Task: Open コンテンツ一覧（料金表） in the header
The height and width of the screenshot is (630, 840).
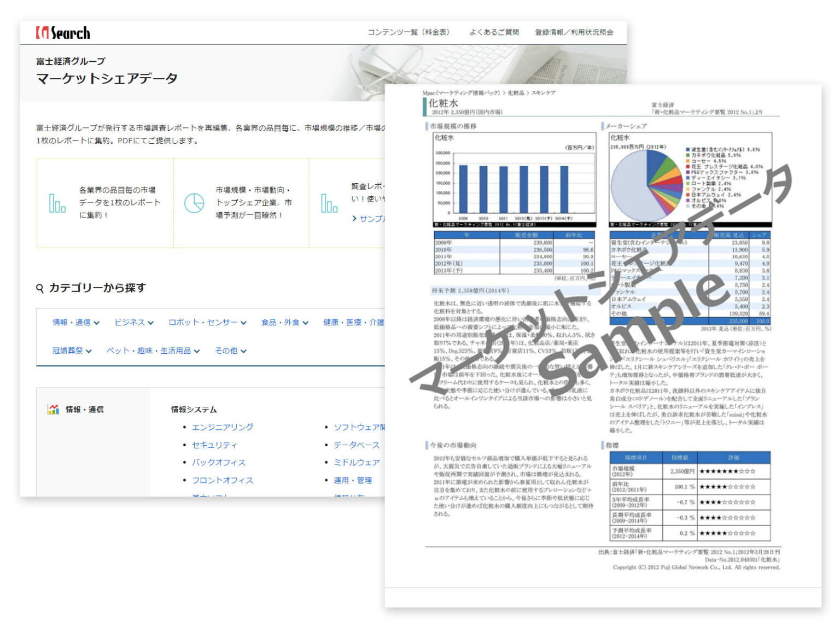Action: click(409, 32)
